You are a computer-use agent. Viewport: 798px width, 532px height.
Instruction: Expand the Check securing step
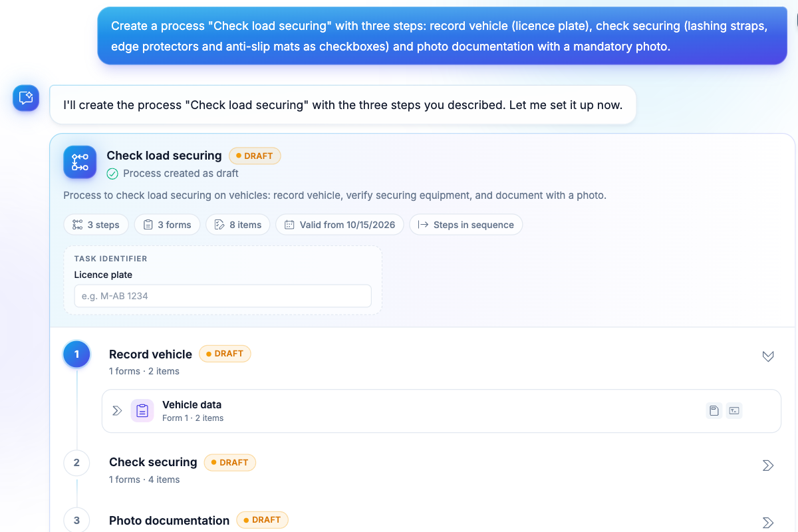coord(768,465)
